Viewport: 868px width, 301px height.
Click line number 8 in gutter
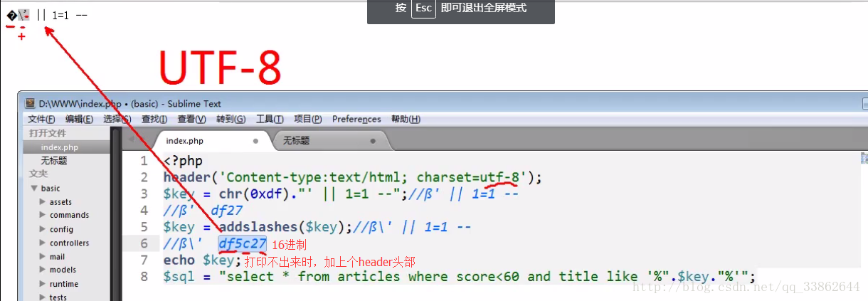tap(144, 277)
